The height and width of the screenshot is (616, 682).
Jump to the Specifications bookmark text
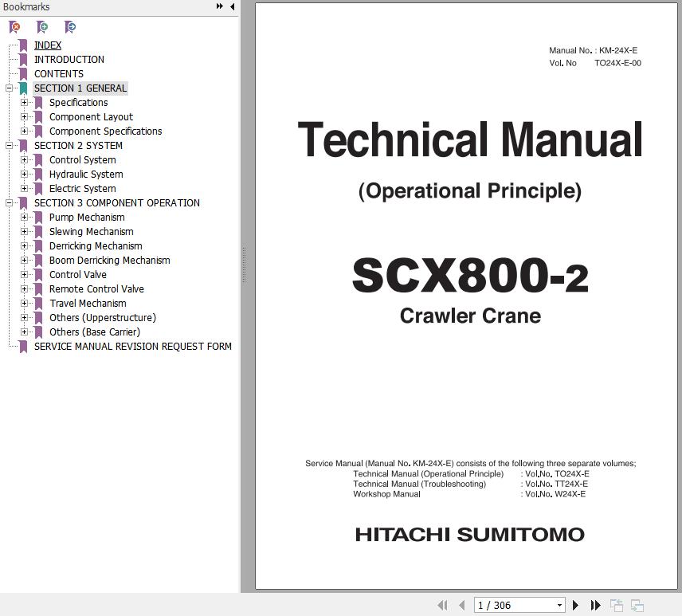(79, 103)
